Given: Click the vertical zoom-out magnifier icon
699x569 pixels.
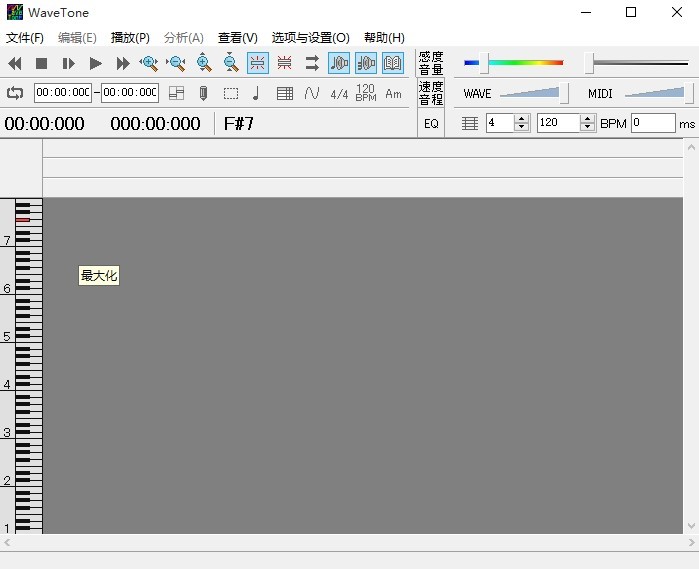Looking at the screenshot, I should click(x=231, y=63).
